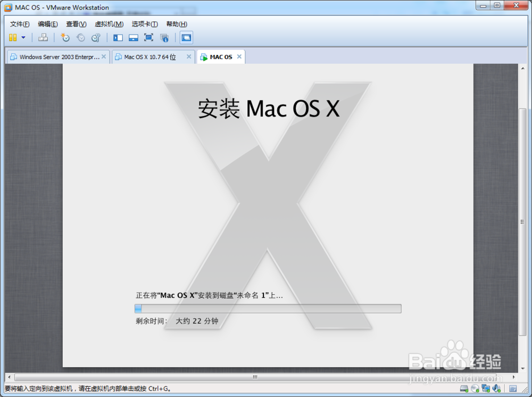Maximize the VMware Workstation window

(497, 5)
